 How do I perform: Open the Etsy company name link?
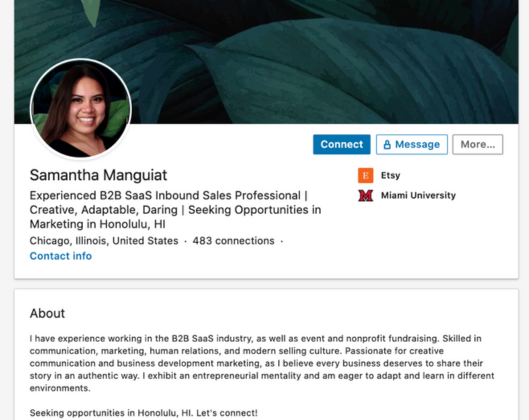390,175
